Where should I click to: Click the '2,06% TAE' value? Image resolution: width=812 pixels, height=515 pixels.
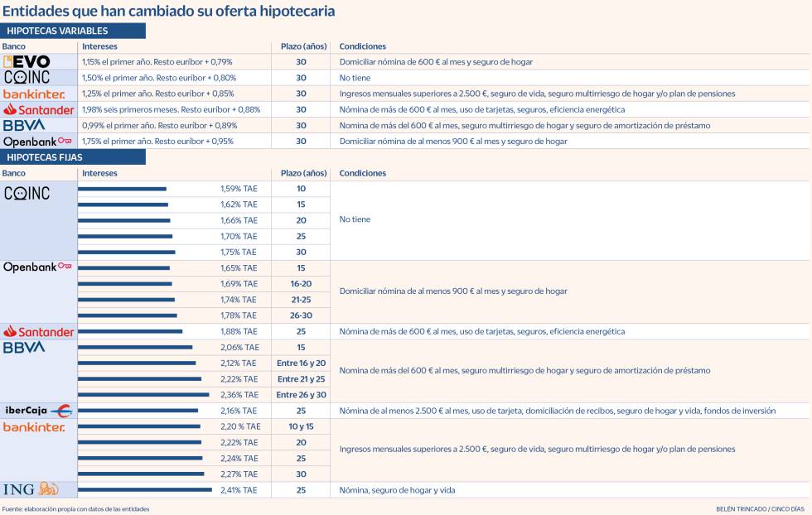pos(239,347)
